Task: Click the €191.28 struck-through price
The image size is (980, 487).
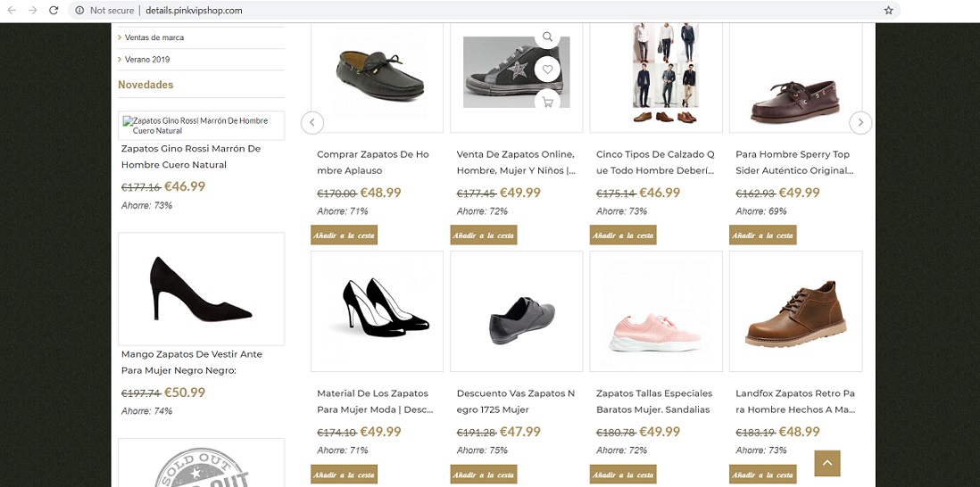Action: pyautogui.click(x=477, y=432)
